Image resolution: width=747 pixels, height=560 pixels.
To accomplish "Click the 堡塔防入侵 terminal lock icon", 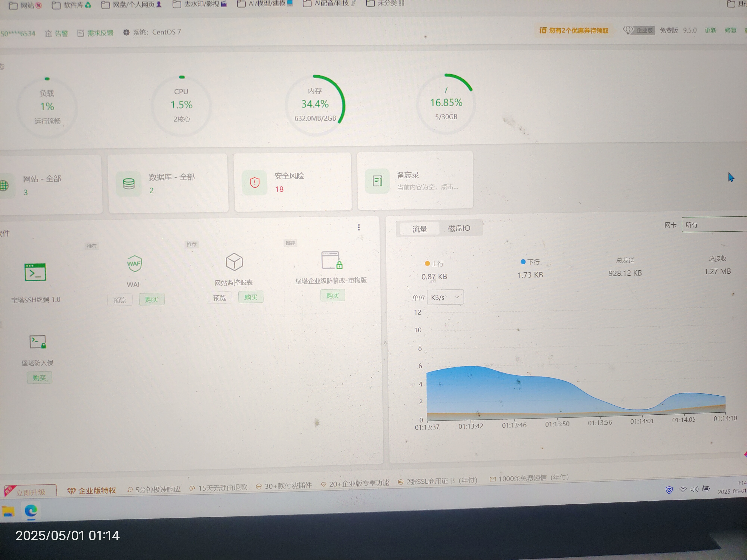I will click(38, 342).
